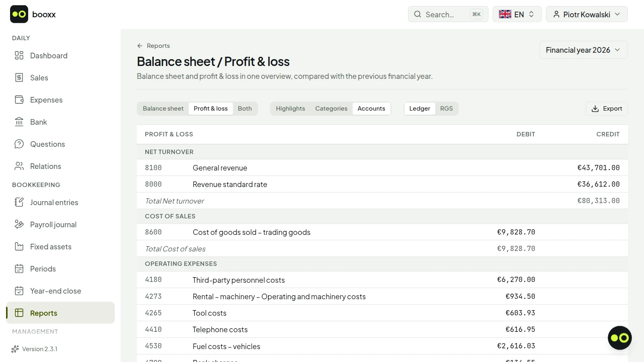Click the Telephone costs account row
Viewport: 644px width, 362px height.
[x=382, y=329]
